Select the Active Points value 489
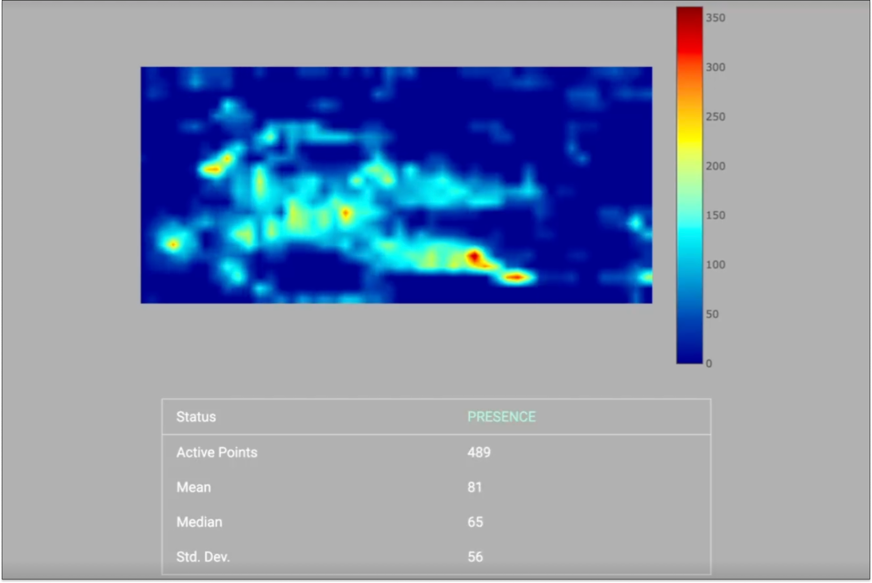Image resolution: width=872 pixels, height=583 pixels. [479, 452]
